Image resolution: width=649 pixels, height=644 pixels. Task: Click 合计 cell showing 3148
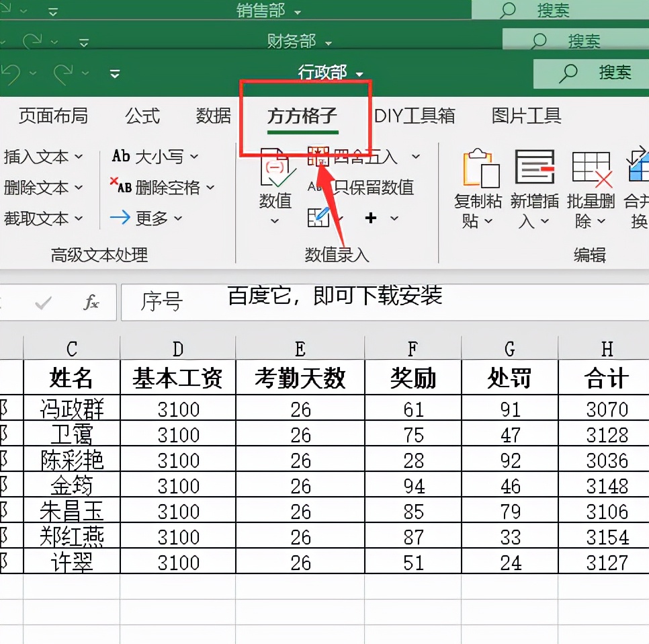(x=604, y=485)
